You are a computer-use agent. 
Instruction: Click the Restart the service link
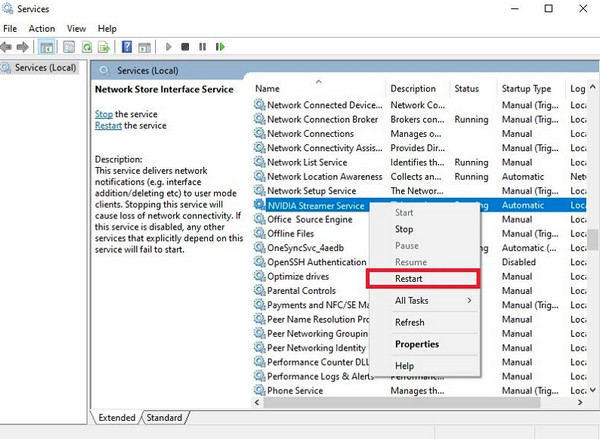tap(108, 126)
